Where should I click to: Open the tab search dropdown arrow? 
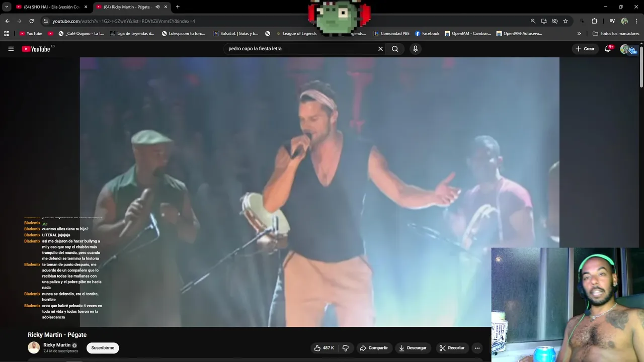tap(7, 7)
